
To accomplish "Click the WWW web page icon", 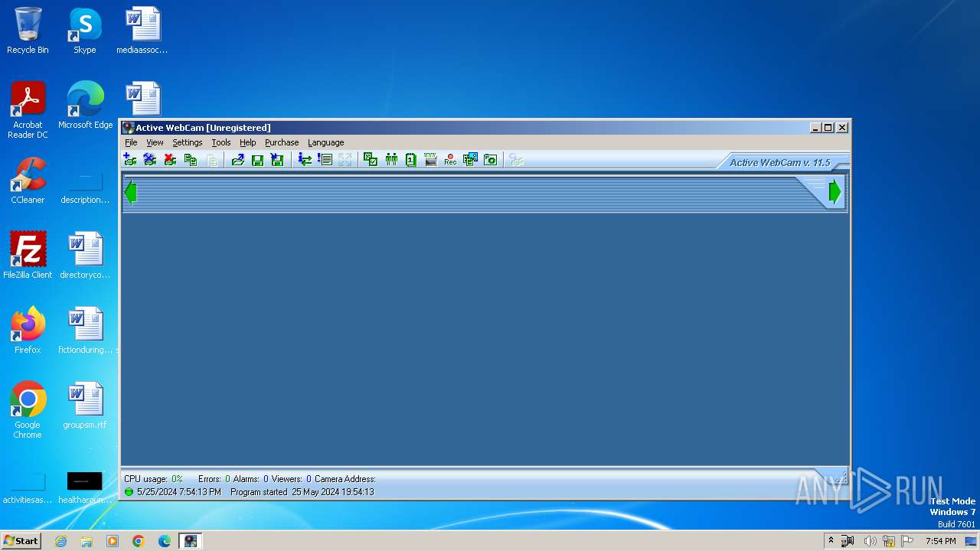I will pyautogui.click(x=431, y=159).
